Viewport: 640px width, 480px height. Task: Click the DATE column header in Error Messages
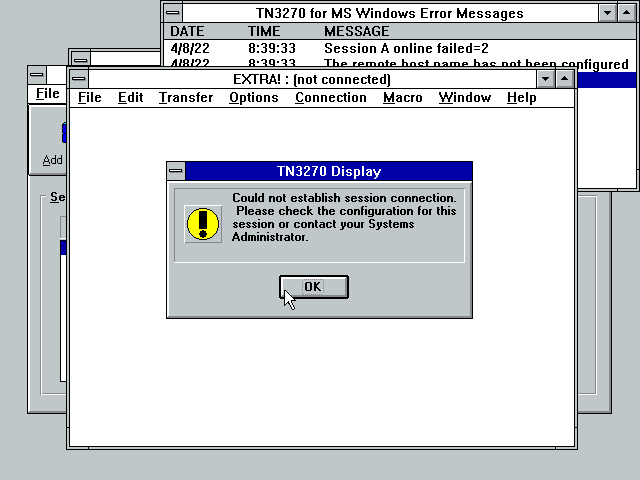tap(187, 31)
